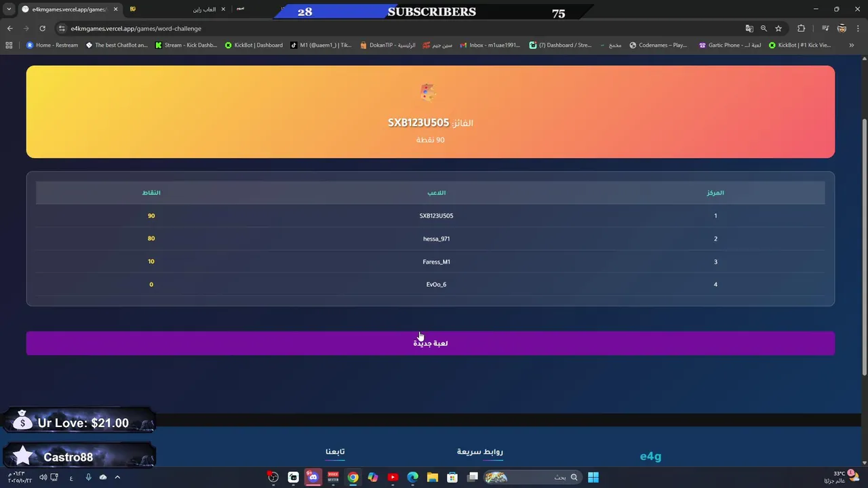
Task: Open Task View in the taskbar
Action: click(x=473, y=477)
